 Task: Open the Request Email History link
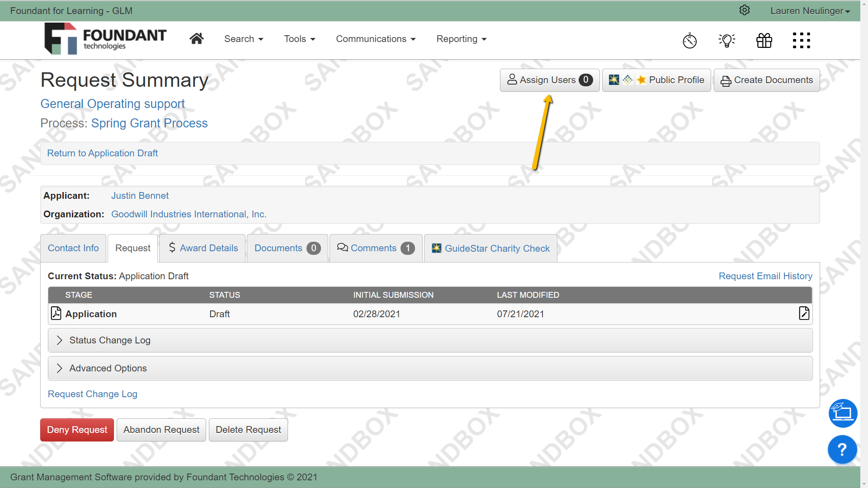765,276
